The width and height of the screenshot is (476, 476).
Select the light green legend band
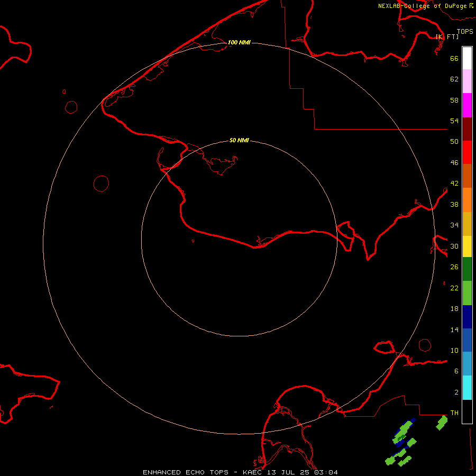[467, 293]
